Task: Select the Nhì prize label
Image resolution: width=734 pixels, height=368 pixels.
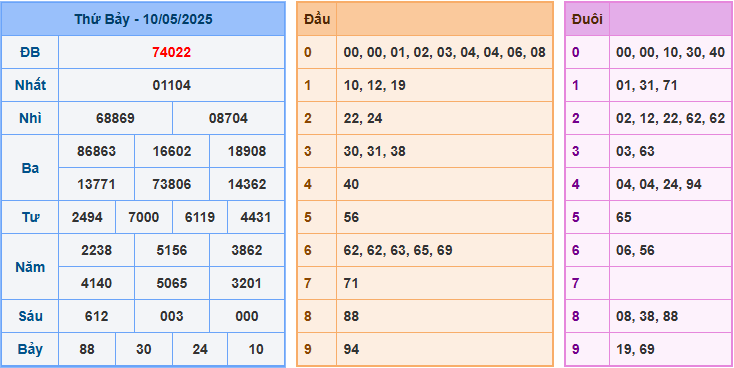Action: tap(30, 118)
